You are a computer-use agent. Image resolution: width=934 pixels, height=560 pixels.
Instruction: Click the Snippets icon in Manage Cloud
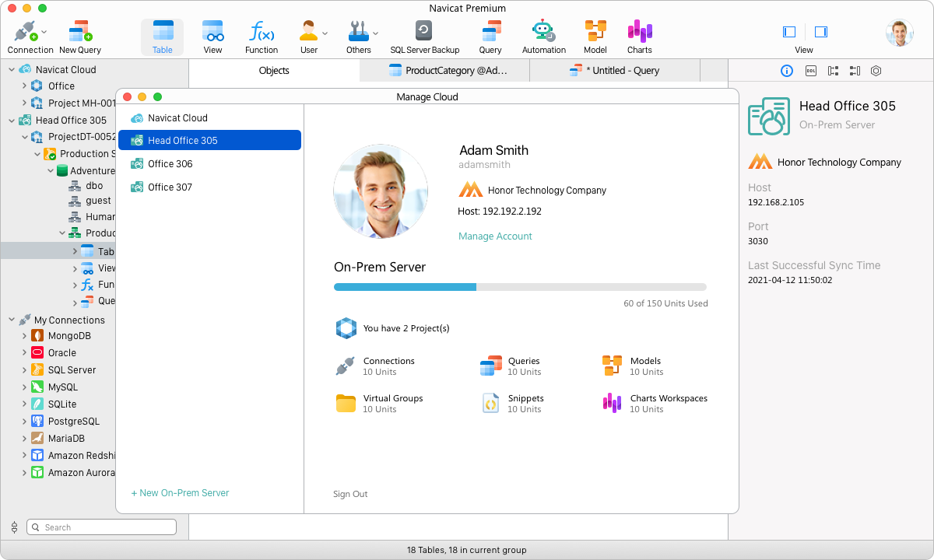491,403
